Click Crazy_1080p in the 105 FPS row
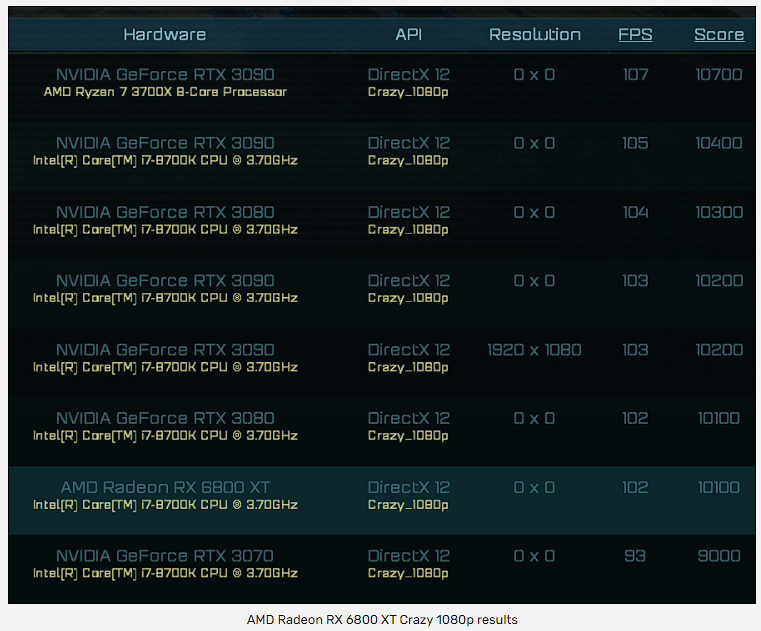 (x=408, y=160)
